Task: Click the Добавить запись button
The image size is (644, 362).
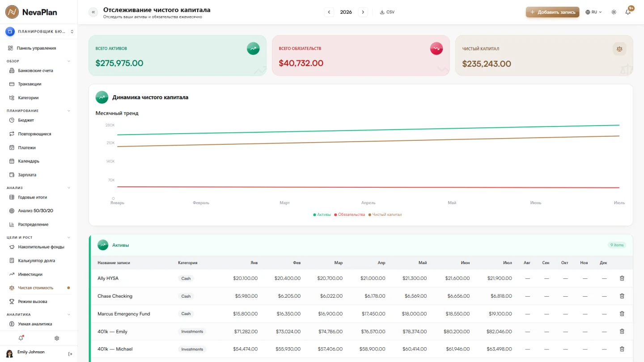Action: (x=552, y=12)
